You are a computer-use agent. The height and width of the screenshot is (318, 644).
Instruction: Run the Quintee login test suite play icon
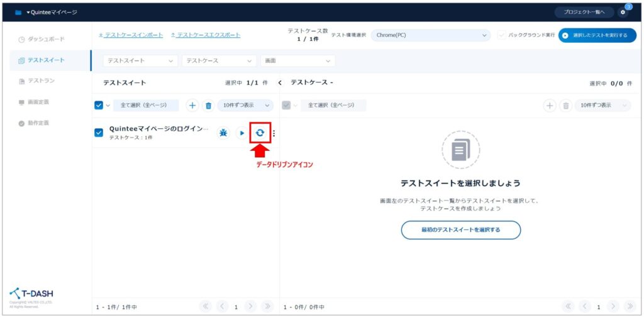pos(241,133)
